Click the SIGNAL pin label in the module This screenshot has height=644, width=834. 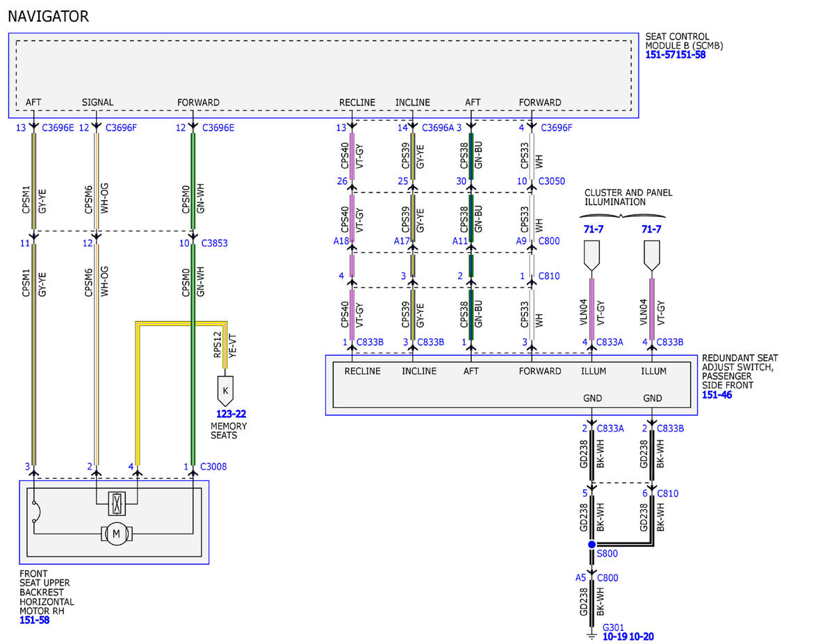pos(97,102)
